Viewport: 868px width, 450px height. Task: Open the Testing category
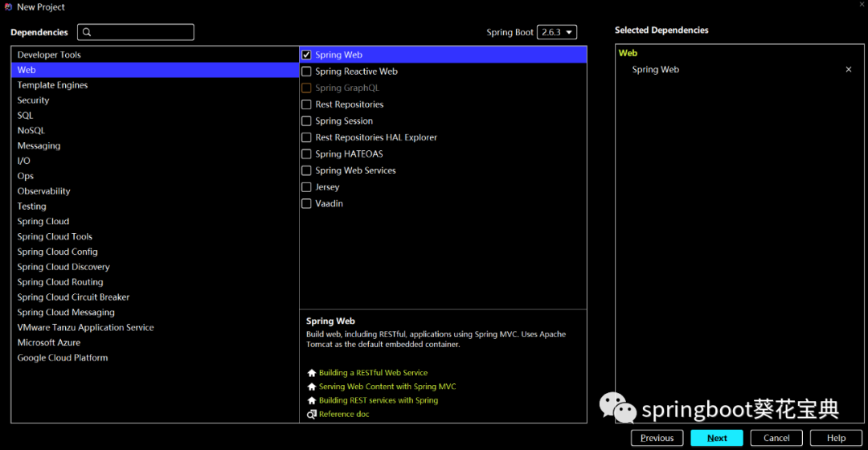pos(155,206)
